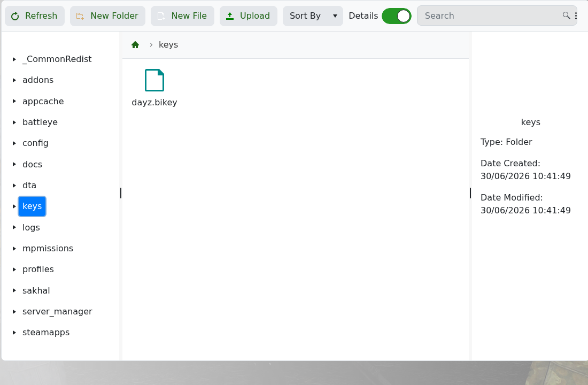The image size is (588, 385).
Task: Select dta in the folder tree
Action: pyautogui.click(x=29, y=186)
